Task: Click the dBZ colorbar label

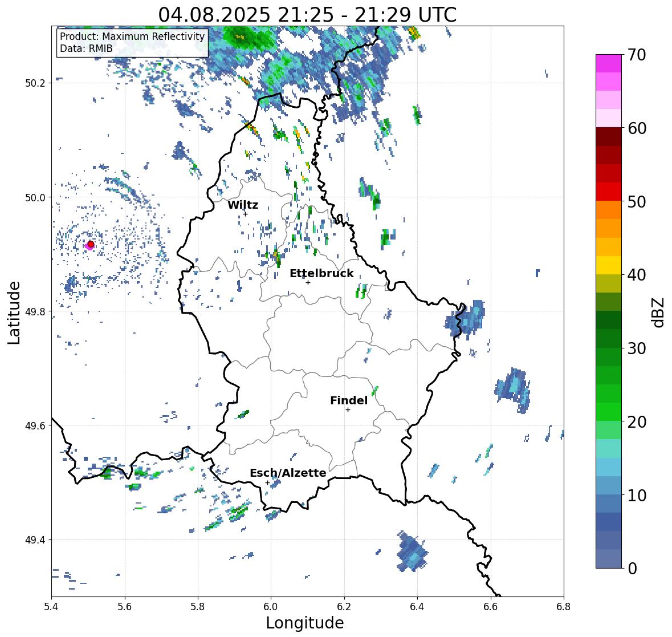Action: [x=659, y=311]
